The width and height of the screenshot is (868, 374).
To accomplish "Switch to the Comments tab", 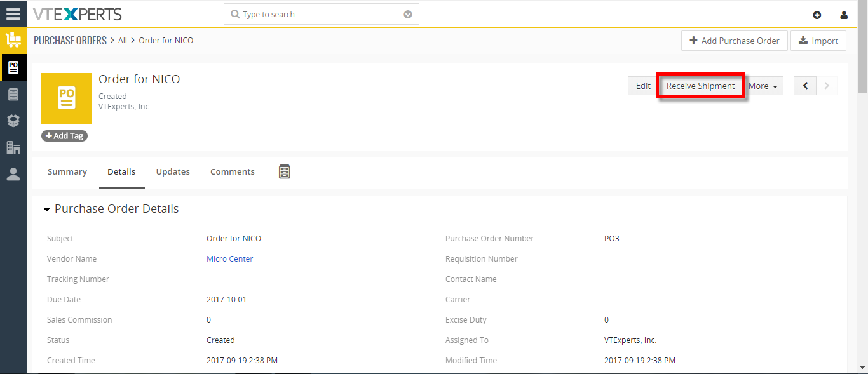I will click(233, 171).
